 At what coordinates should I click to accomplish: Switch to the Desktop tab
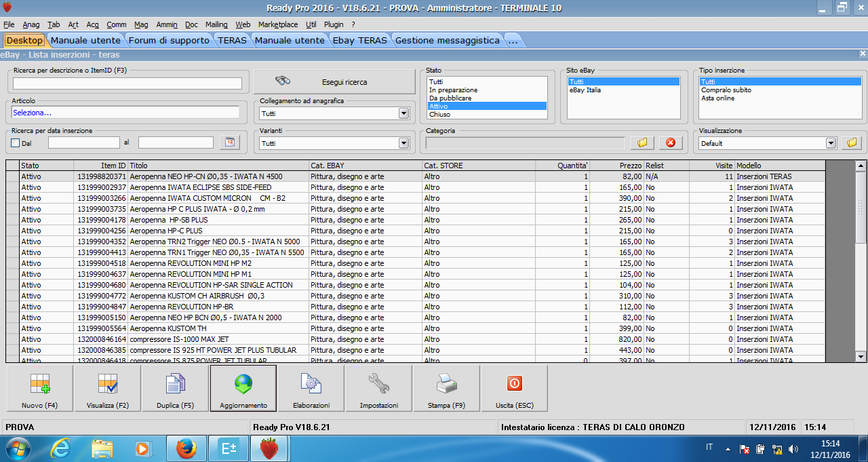24,40
